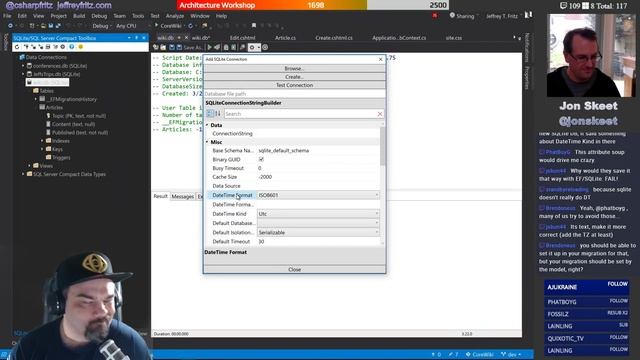Viewport: 640px width, 360px height.
Task: Click the Refresh icon in SQLite Toolbox
Action: point(17,47)
